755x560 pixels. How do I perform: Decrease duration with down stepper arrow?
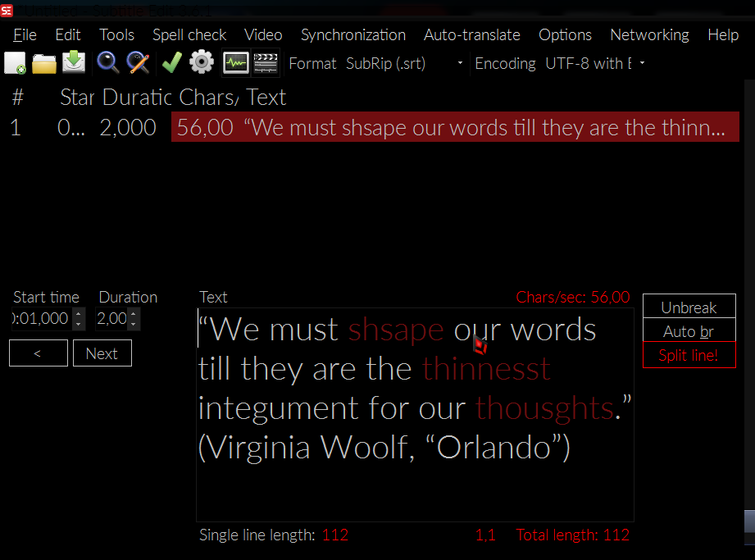pyautogui.click(x=134, y=324)
